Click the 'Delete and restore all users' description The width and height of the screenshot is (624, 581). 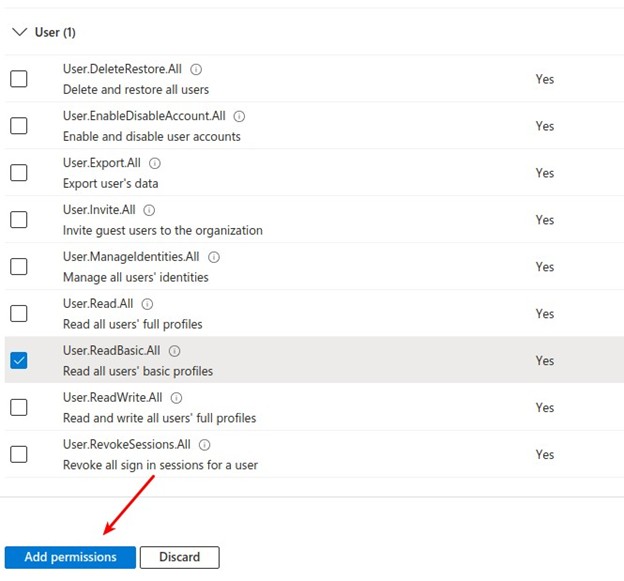click(x=136, y=90)
